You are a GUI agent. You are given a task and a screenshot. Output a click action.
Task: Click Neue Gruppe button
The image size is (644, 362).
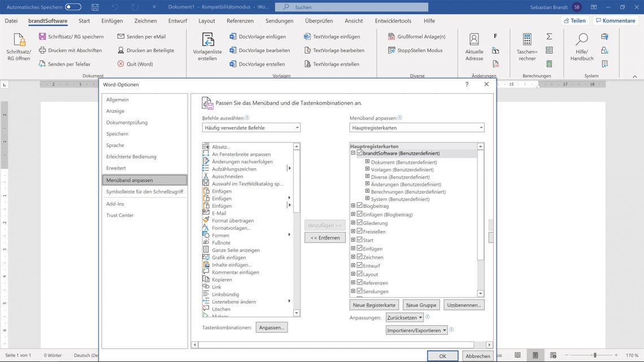(x=421, y=305)
